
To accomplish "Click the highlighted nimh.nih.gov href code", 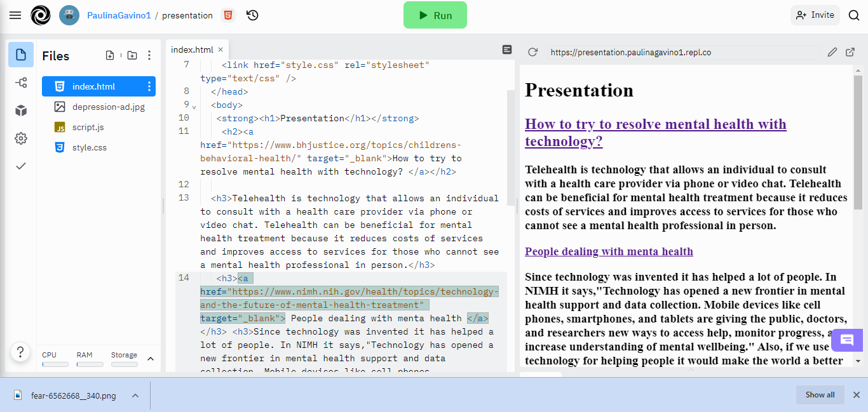I will tap(349, 298).
